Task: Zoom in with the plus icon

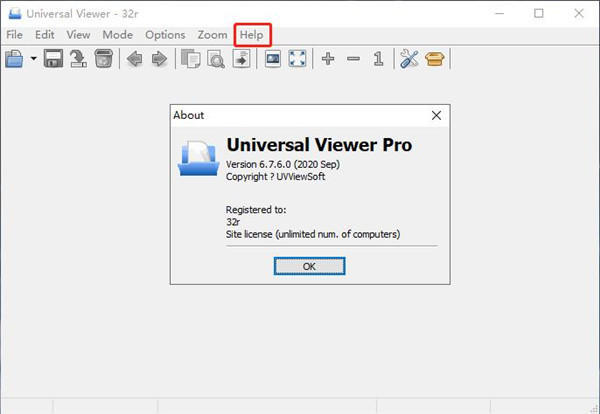Action: [x=328, y=59]
